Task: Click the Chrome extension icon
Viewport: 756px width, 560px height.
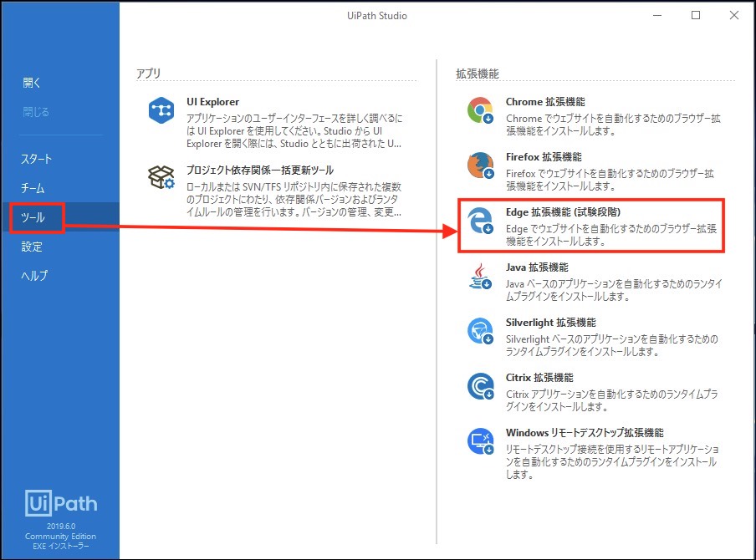Action: tap(480, 111)
